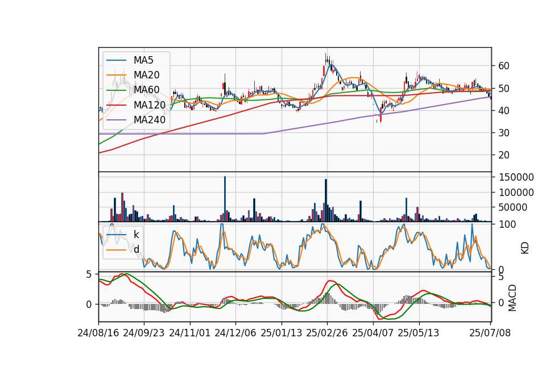Click the MA20 legend label
Image resolution: width=546 pixels, height=392 pixels.
[146, 75]
